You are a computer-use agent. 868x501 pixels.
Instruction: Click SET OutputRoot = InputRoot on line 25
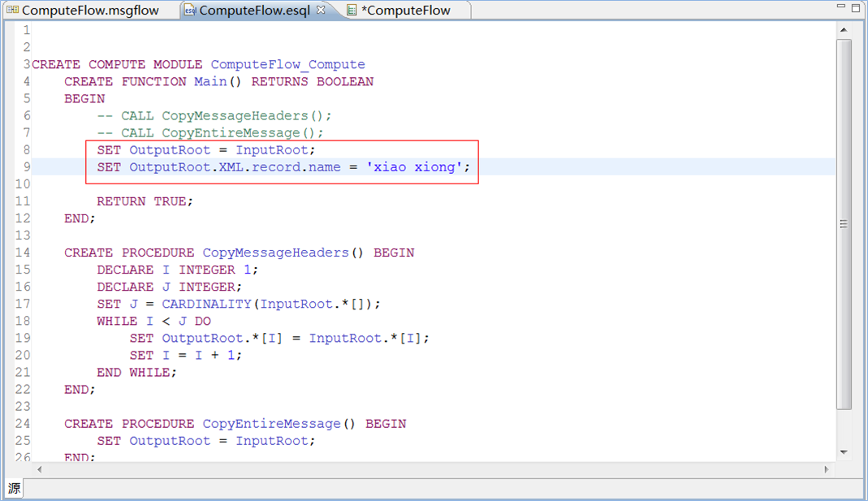206,441
